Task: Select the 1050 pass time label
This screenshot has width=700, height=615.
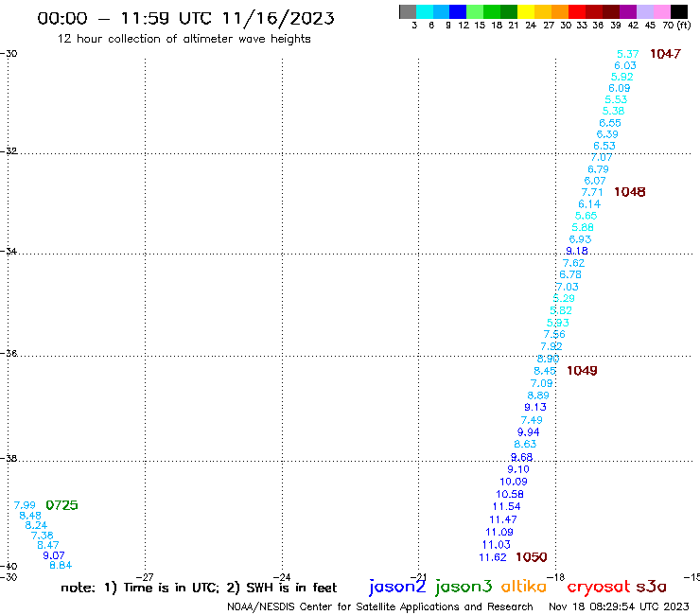Action: (x=531, y=557)
